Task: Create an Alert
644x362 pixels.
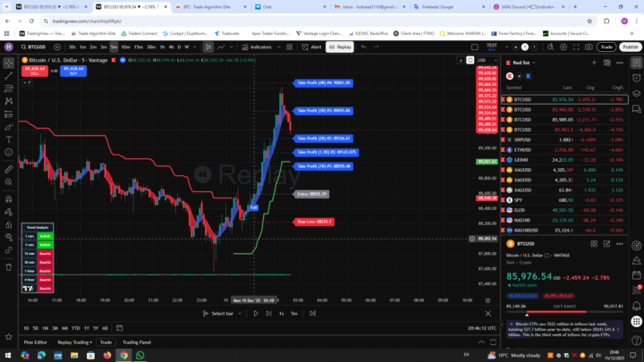Action: click(312, 47)
